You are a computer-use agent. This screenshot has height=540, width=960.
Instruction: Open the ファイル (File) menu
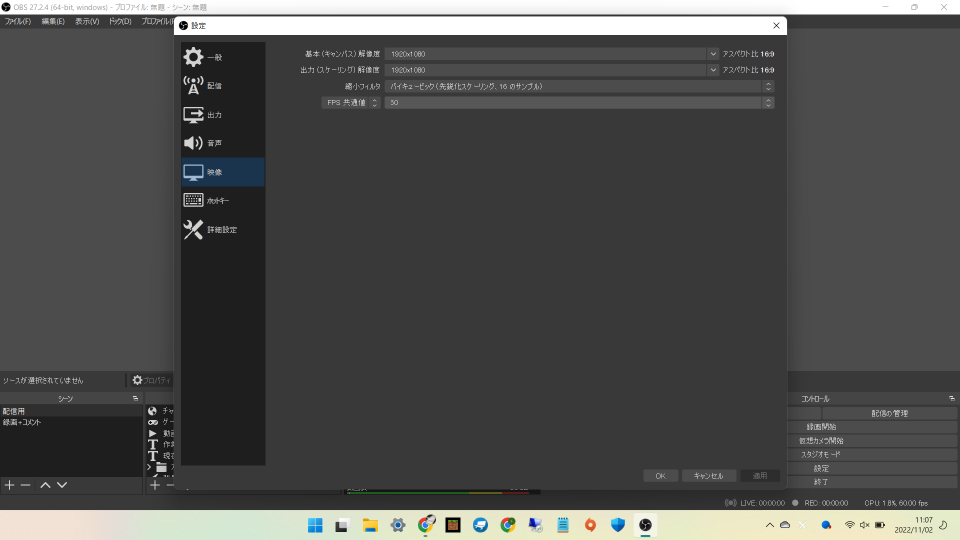(18, 21)
